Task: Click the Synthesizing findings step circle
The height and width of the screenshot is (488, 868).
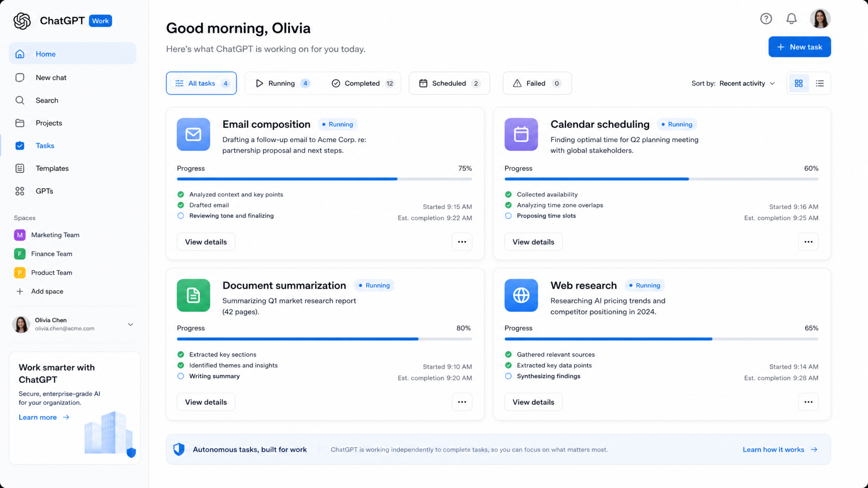Action: click(x=508, y=376)
